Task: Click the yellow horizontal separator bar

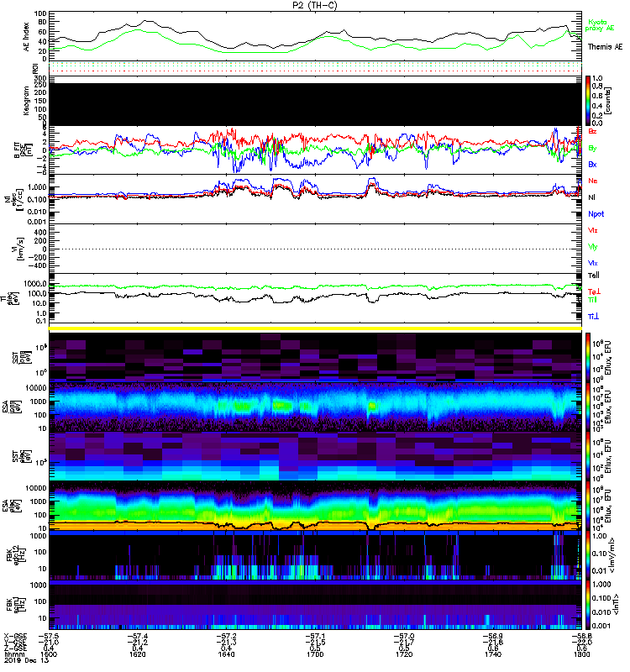Action: pos(315,328)
